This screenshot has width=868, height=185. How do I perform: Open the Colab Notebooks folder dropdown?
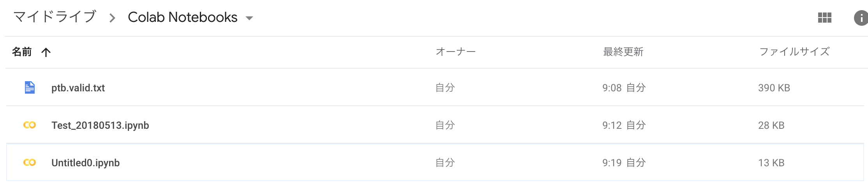click(249, 18)
